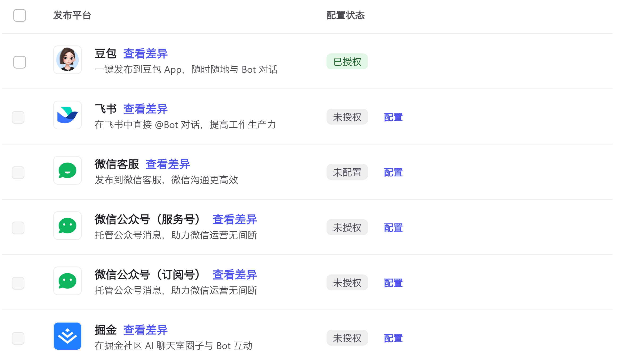Click the 已授权 status badge for 豆包
Image resolution: width=619 pixels, height=364 pixels.
347,62
